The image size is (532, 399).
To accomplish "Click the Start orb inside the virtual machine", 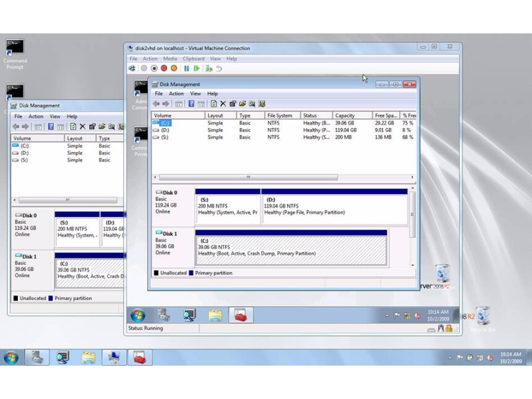I will [137, 315].
